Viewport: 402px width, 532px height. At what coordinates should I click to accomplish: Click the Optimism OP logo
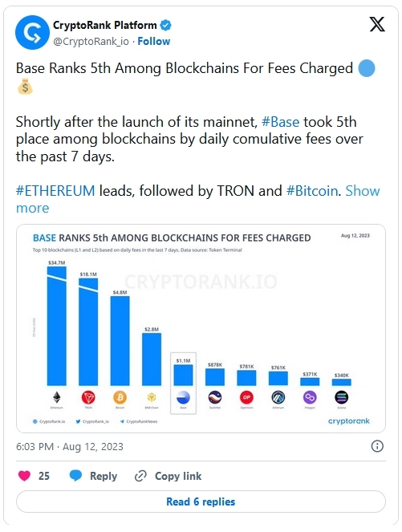click(246, 397)
